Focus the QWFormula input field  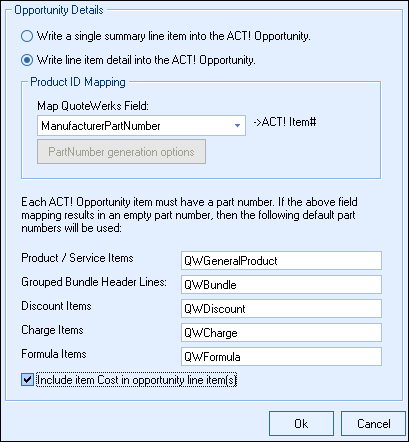(x=281, y=357)
